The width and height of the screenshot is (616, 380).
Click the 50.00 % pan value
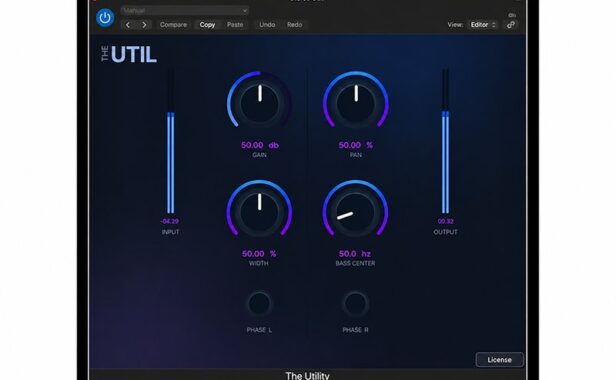tap(356, 145)
